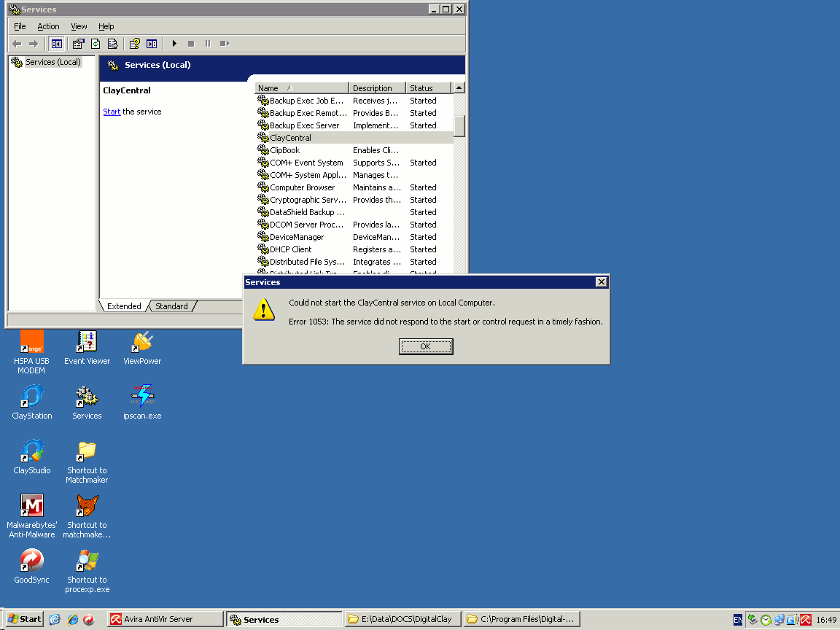Switch to the Standard tab
This screenshot has width=840, height=630.
pyautogui.click(x=171, y=306)
